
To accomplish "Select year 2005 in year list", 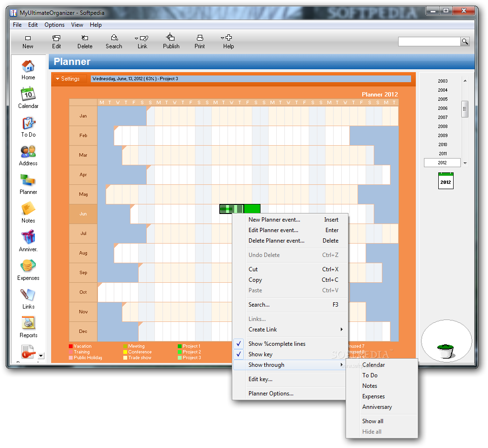I will [443, 99].
